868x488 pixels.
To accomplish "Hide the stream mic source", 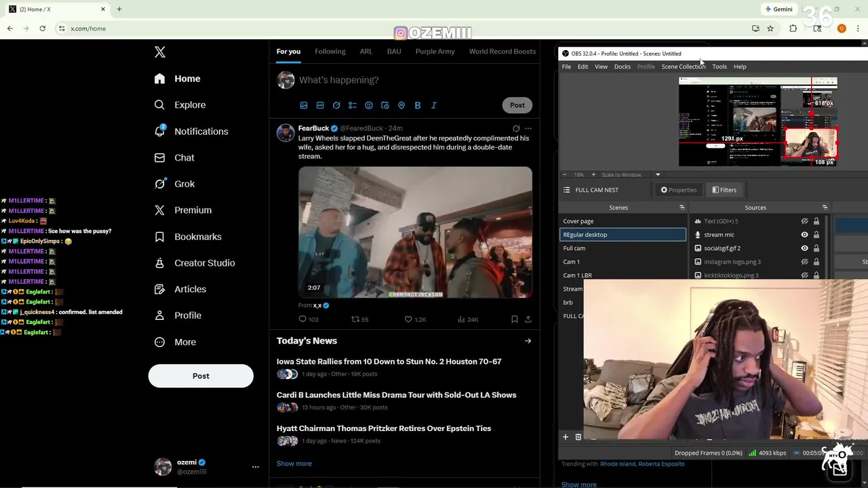I will tap(804, 235).
